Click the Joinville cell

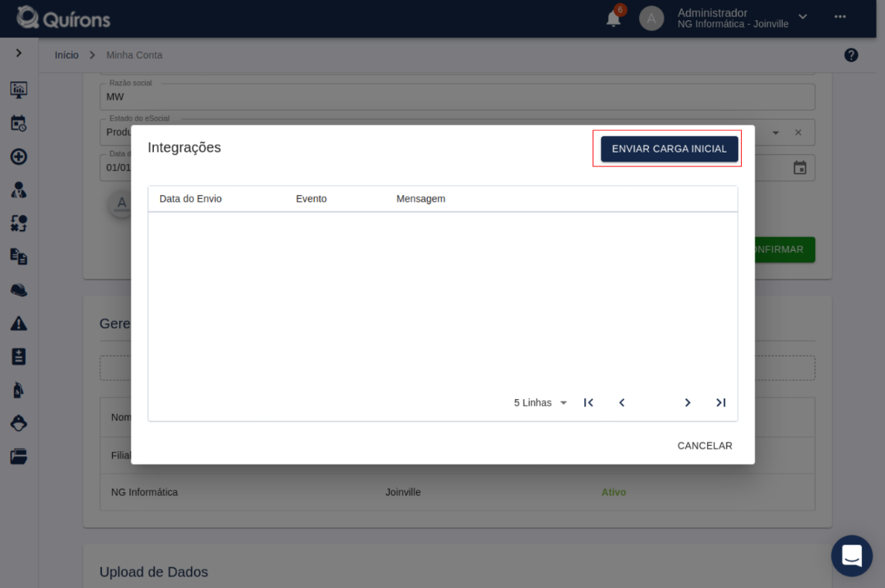coord(403,492)
